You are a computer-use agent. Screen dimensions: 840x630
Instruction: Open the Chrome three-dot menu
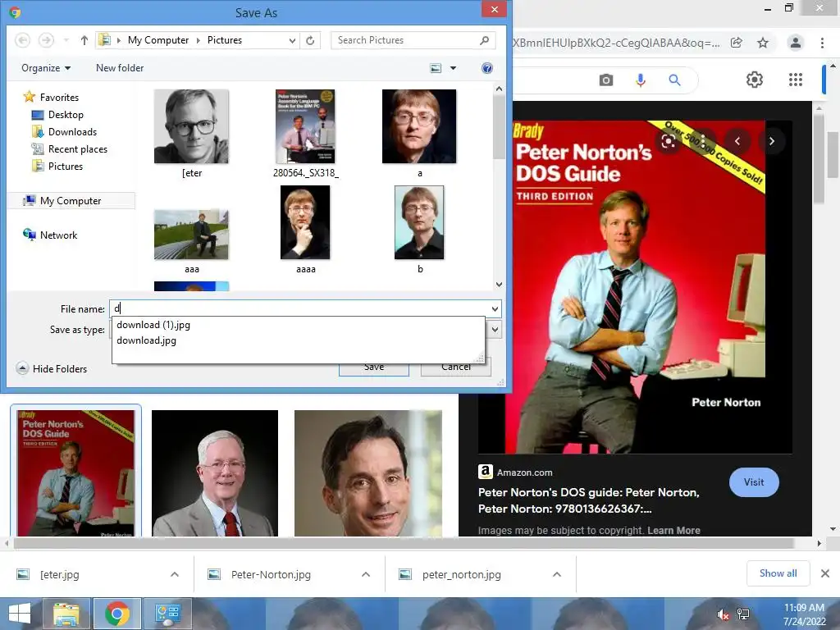822,43
